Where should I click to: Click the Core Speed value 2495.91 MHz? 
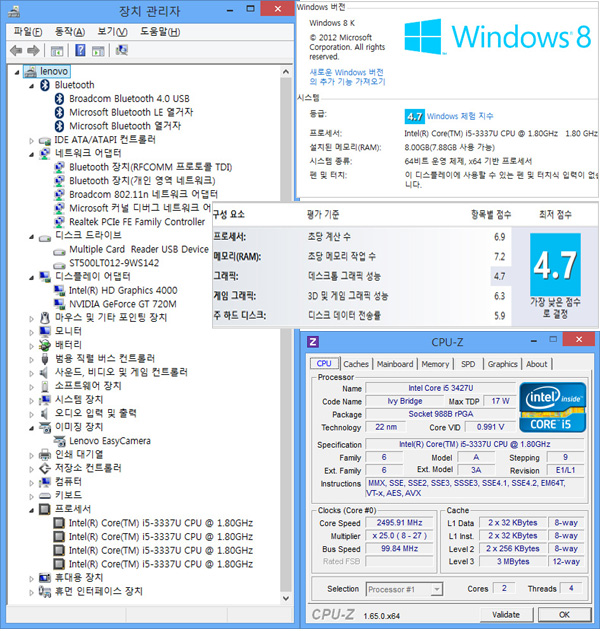(x=399, y=523)
